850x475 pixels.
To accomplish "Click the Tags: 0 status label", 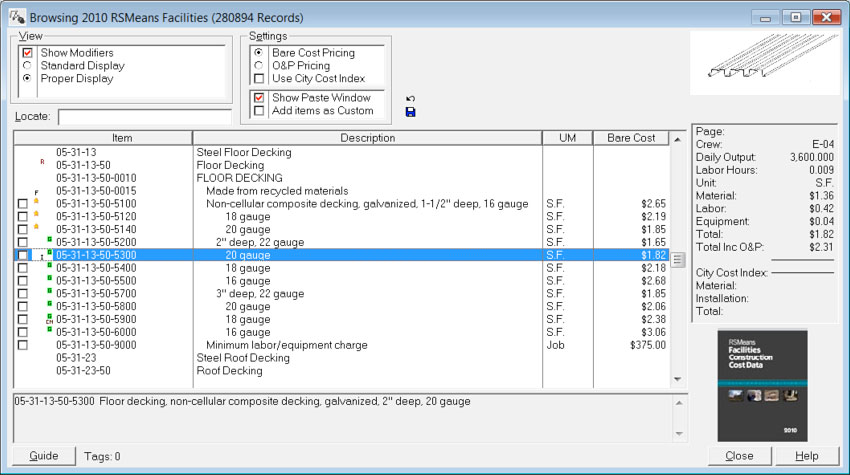I will tap(102, 457).
